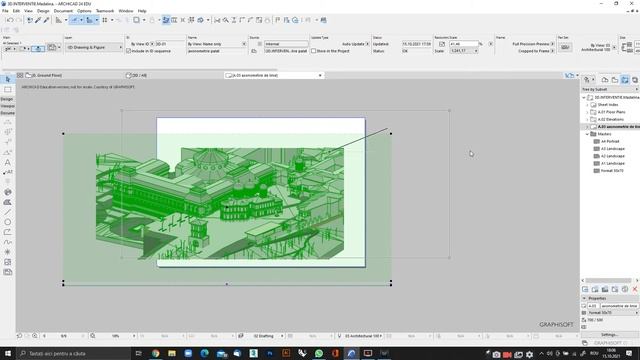
Task: Click the Publisher Sets navigator icon
Action: [x=635, y=80]
